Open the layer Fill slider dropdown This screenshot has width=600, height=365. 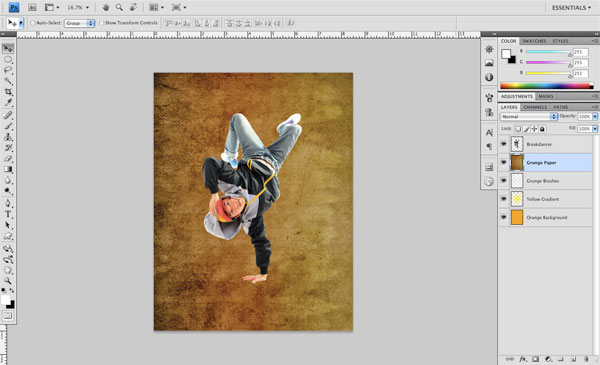[595, 129]
